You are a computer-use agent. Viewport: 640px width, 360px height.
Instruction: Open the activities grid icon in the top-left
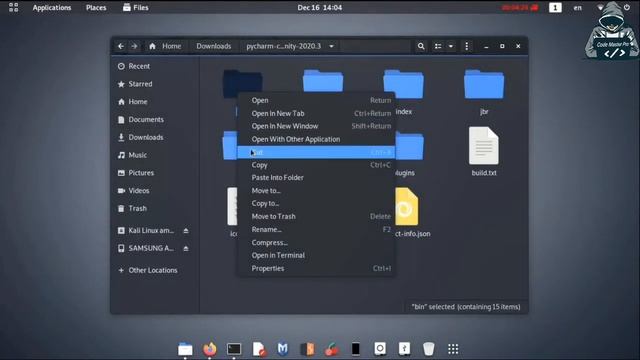pos(13,7)
